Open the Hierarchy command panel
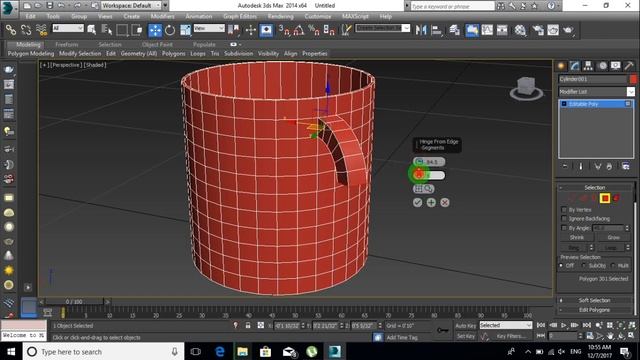This screenshot has width=640, height=360. point(588,66)
